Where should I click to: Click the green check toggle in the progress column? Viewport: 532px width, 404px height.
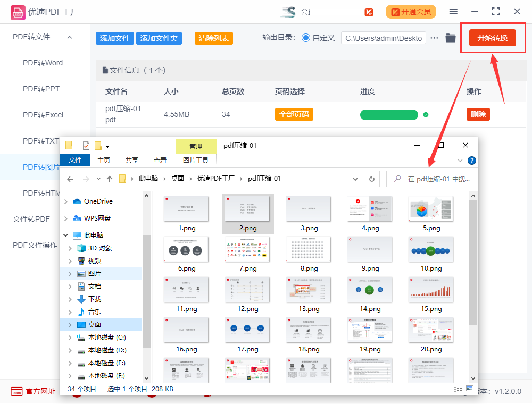coord(425,114)
